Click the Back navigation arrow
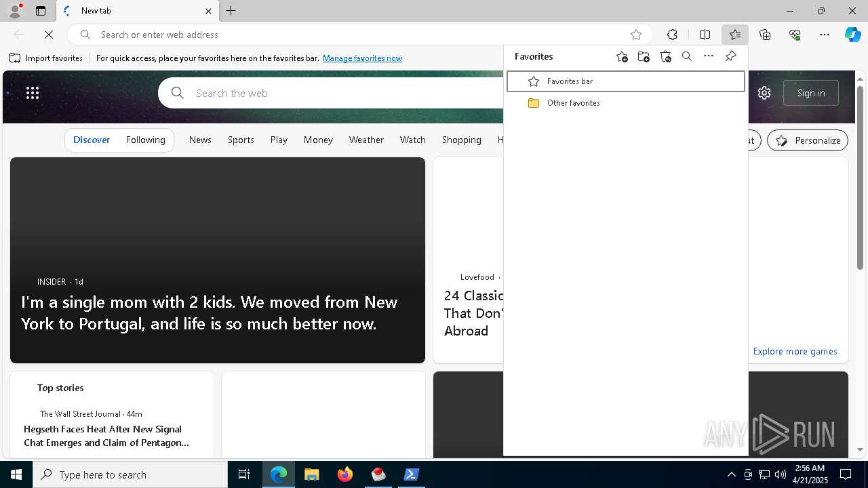The height and width of the screenshot is (488, 868). pos(19,35)
